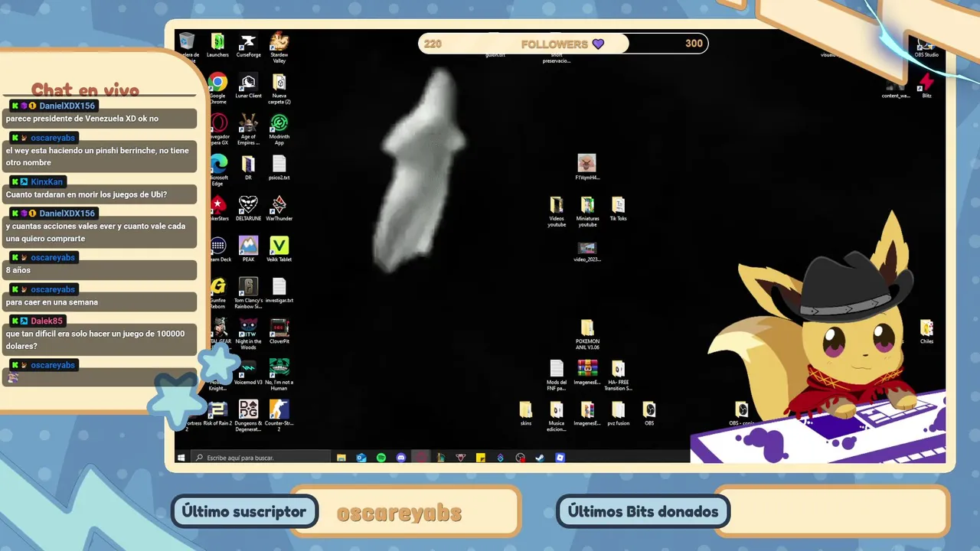Image resolution: width=980 pixels, height=551 pixels.
Task: Launch the PEAK game shortcut
Action: [248, 249]
